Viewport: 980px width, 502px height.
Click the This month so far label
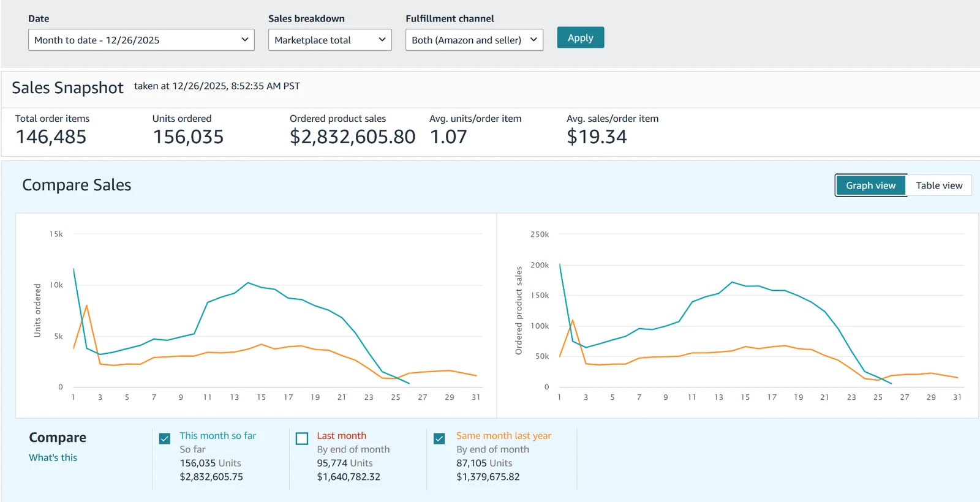tap(218, 435)
